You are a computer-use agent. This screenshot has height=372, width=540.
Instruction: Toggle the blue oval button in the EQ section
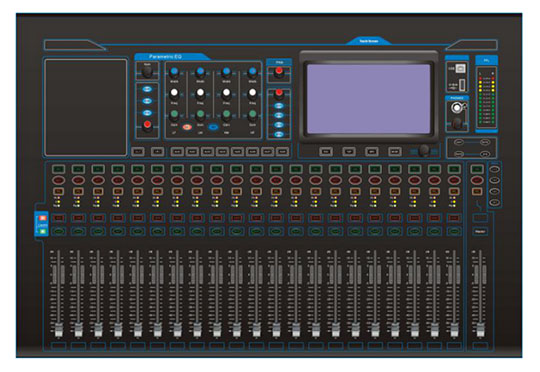213,127
